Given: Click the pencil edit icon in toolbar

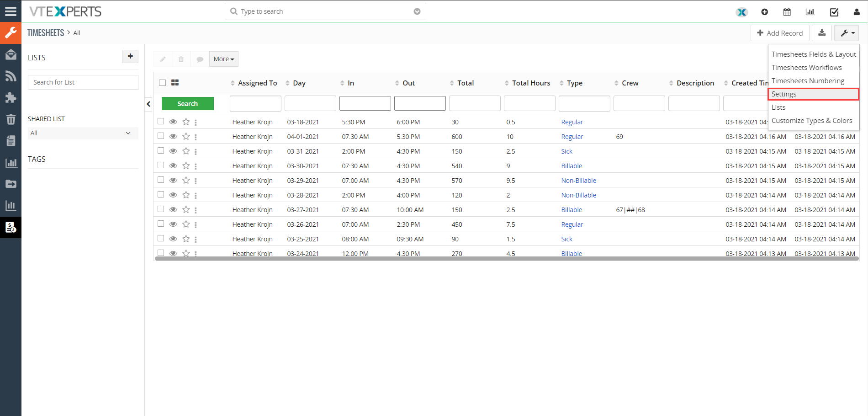Looking at the screenshot, I should pos(163,59).
